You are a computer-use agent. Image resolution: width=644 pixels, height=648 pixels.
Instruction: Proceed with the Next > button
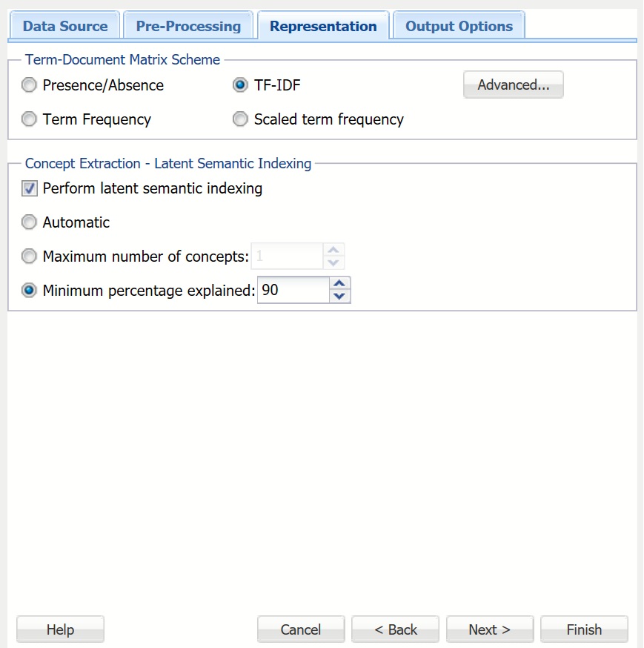click(x=489, y=629)
